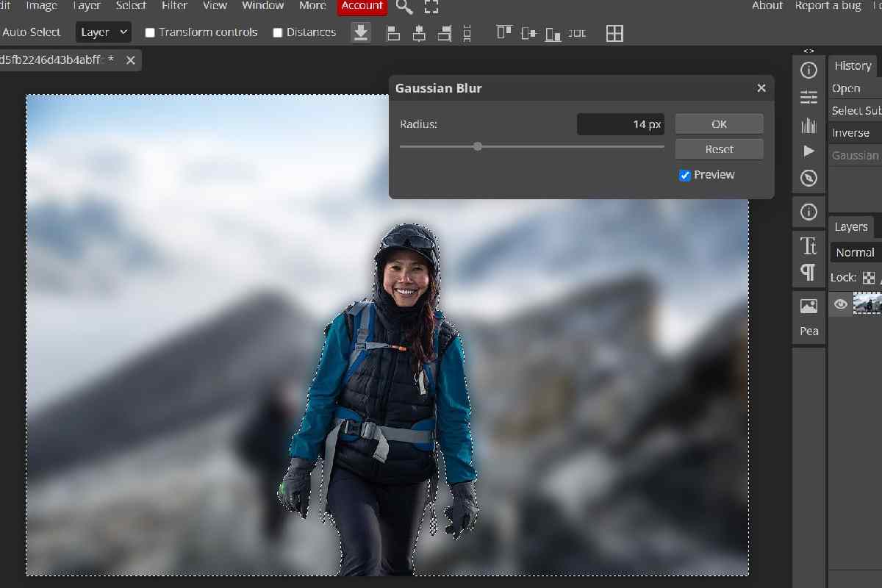
Task: Enable the Distances checkbox
Action: [278, 32]
